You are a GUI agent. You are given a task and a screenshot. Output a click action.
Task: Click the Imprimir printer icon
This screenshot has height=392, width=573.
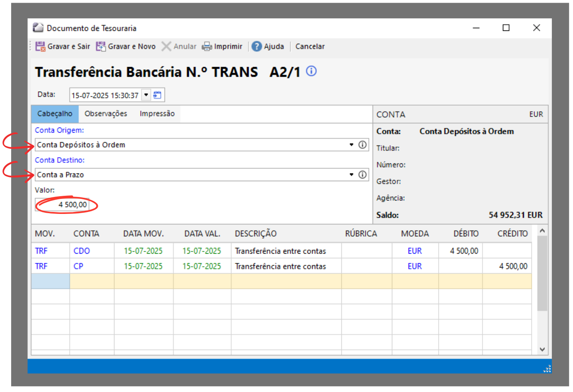pos(207,47)
